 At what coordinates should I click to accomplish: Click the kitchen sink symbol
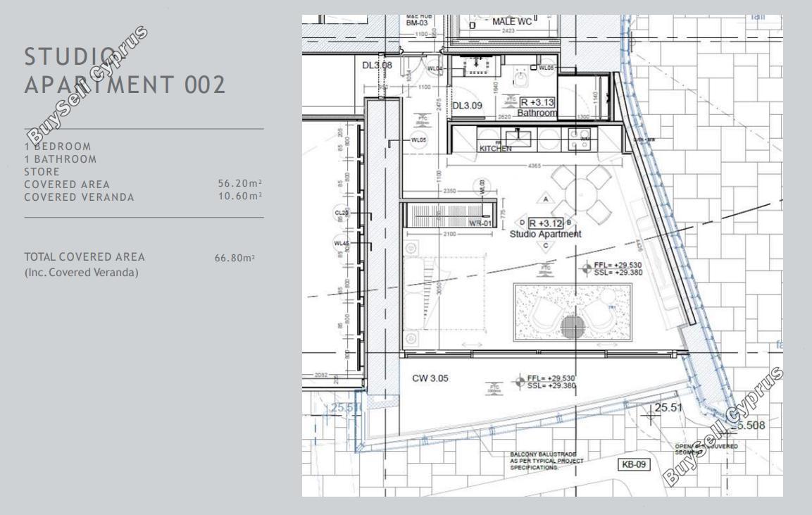pyautogui.click(x=518, y=139)
